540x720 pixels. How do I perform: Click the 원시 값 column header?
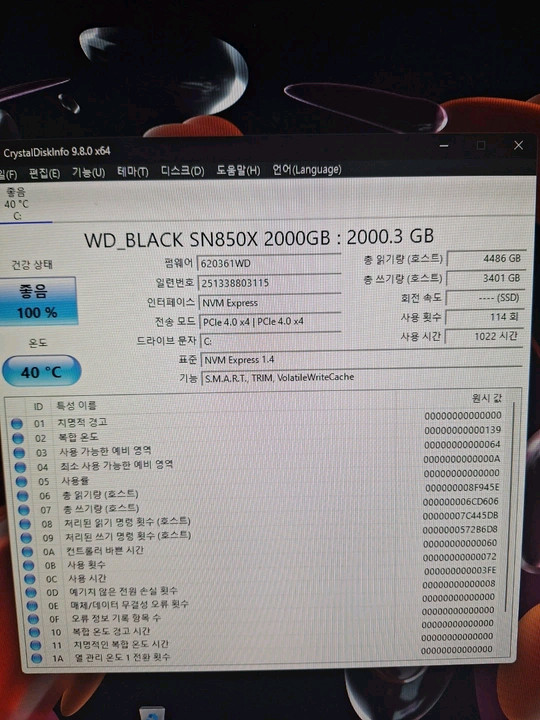pos(487,398)
